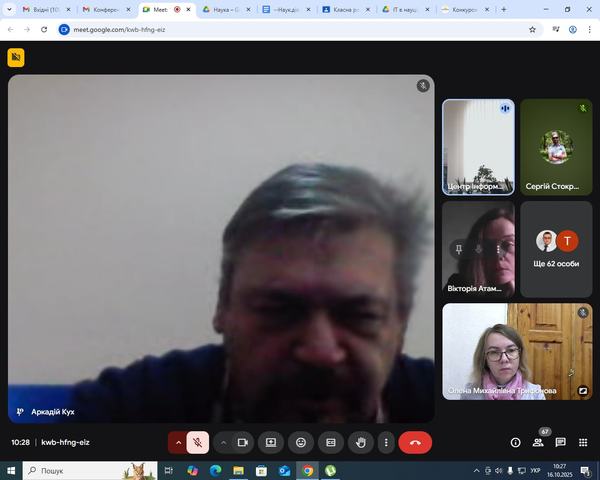
Task: Raise your hand in the meeting
Action: 361,442
